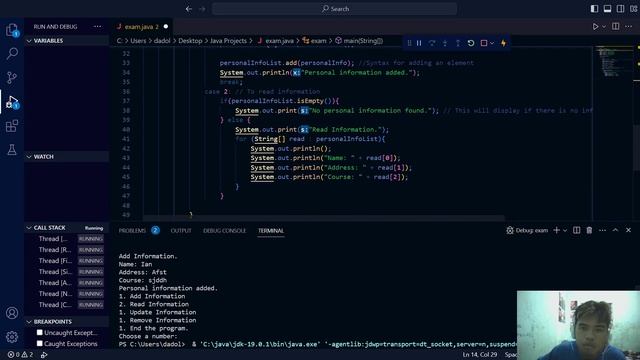This screenshot has width=640, height=360.
Task: Step into in debug toolbar
Action: pyautogui.click(x=445, y=43)
